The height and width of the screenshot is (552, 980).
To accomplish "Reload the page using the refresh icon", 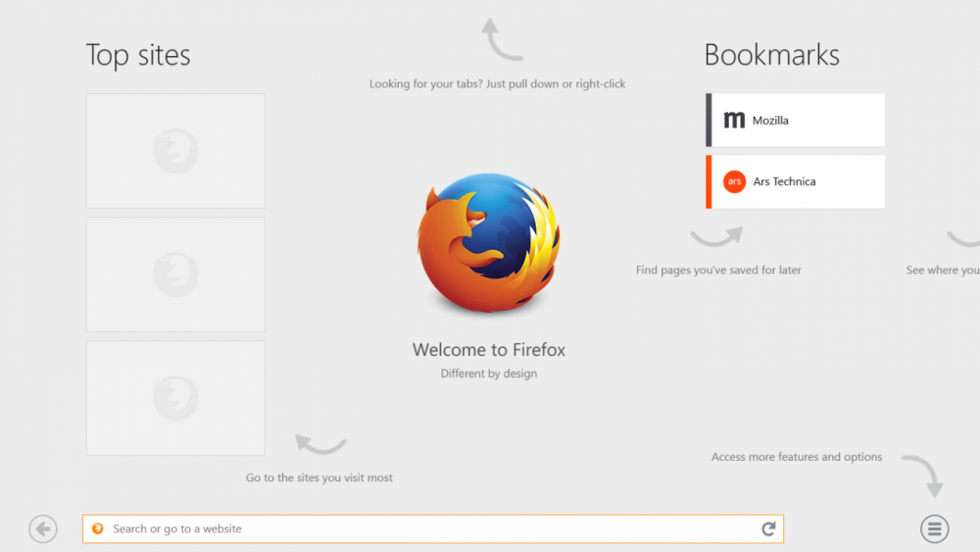I will (x=768, y=529).
